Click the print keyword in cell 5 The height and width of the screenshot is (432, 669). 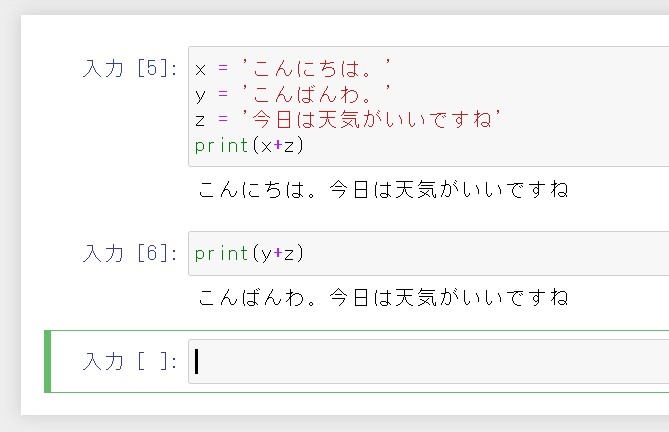coord(221,146)
